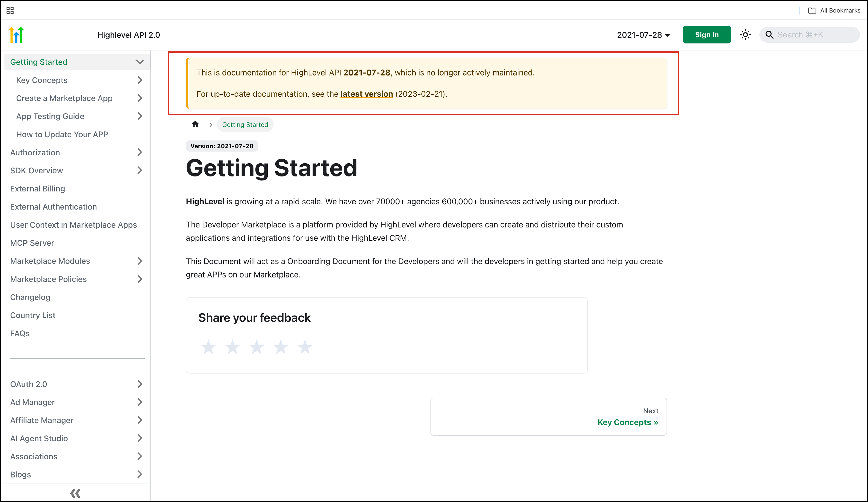The width and height of the screenshot is (868, 502).
Task: Click Getting Started breadcrumb pill
Action: pos(245,124)
